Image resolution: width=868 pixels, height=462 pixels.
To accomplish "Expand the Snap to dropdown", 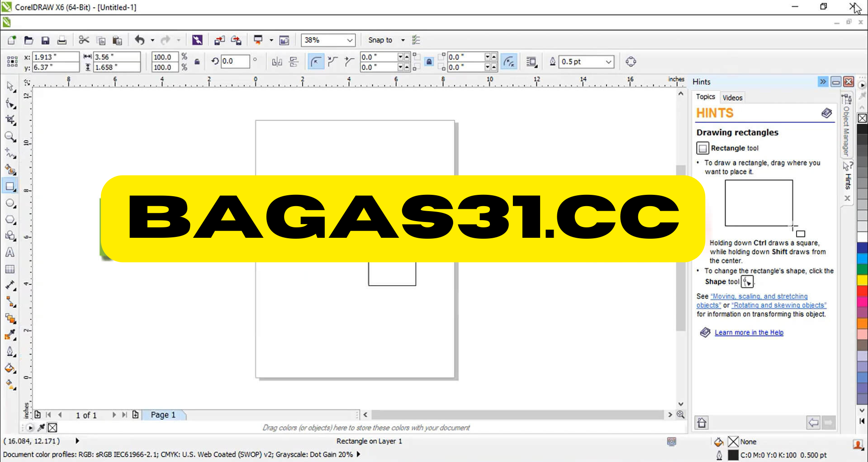I will [403, 40].
